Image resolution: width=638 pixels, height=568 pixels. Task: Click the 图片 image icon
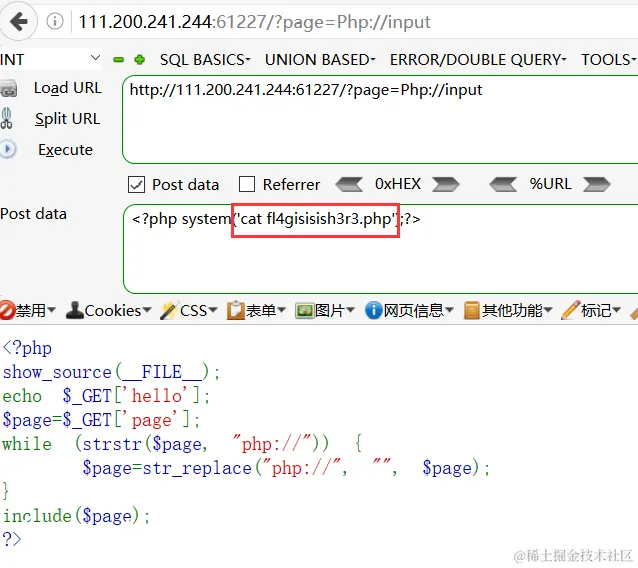(x=304, y=311)
